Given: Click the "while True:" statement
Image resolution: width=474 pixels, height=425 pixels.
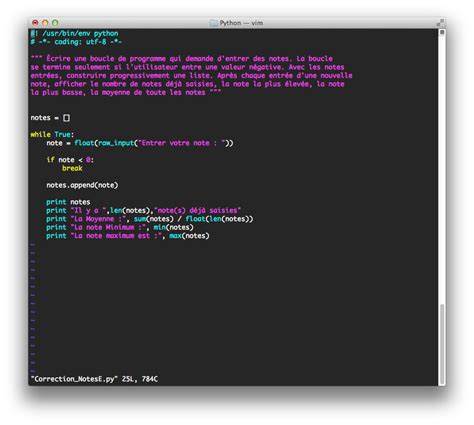Looking at the screenshot, I should 52,134.
